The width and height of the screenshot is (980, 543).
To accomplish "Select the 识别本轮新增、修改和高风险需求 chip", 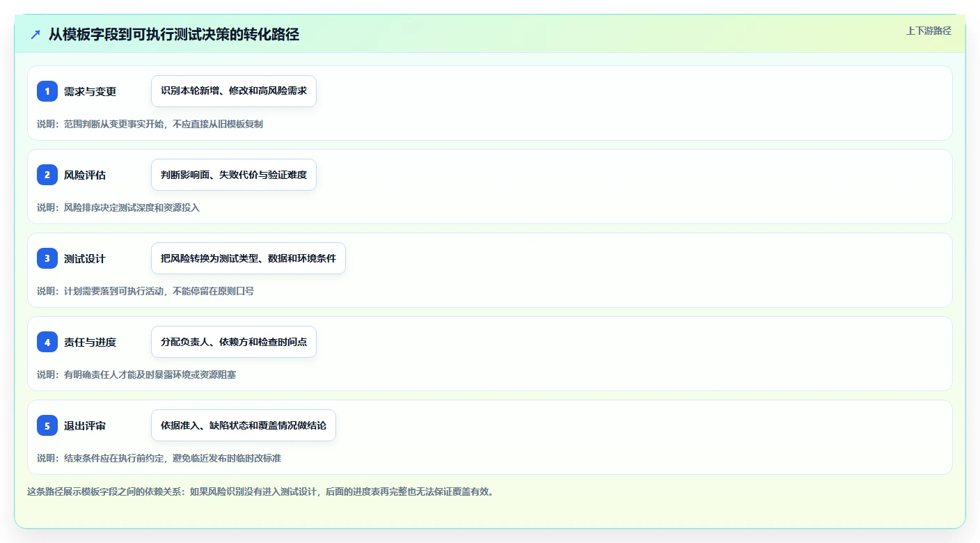I will click(234, 91).
